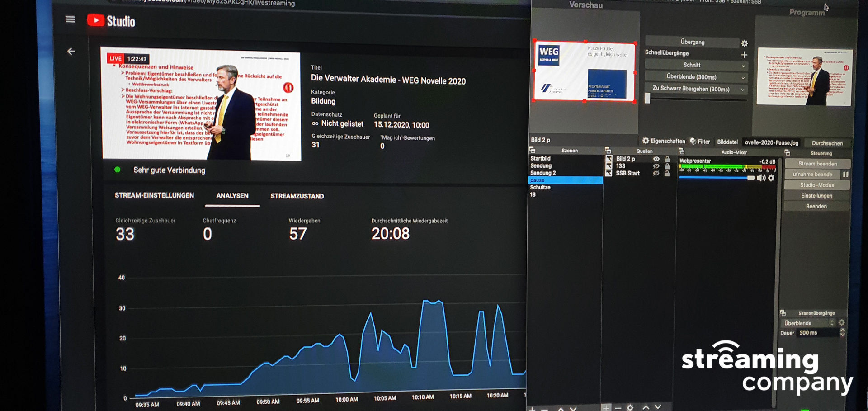This screenshot has width=868, height=411.
Task: Click the image source icon of 133
Action: click(609, 166)
